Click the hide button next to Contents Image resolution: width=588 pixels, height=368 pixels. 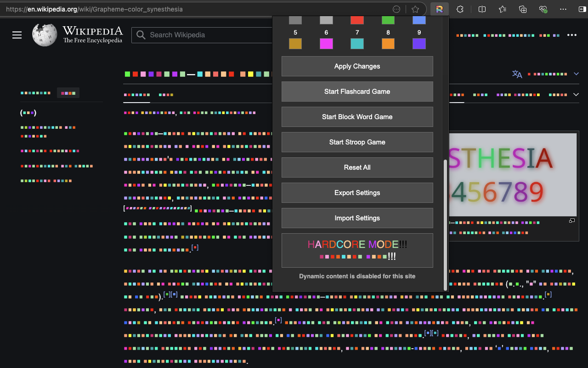tap(68, 93)
